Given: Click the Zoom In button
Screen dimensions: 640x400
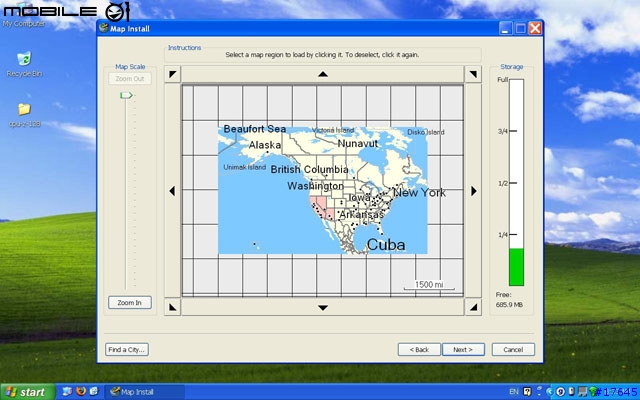Looking at the screenshot, I should coord(130,302).
